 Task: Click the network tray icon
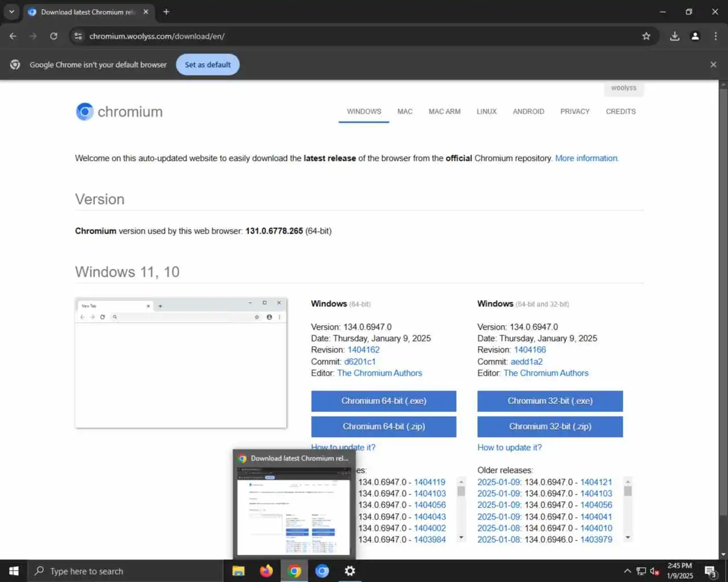[x=641, y=571]
